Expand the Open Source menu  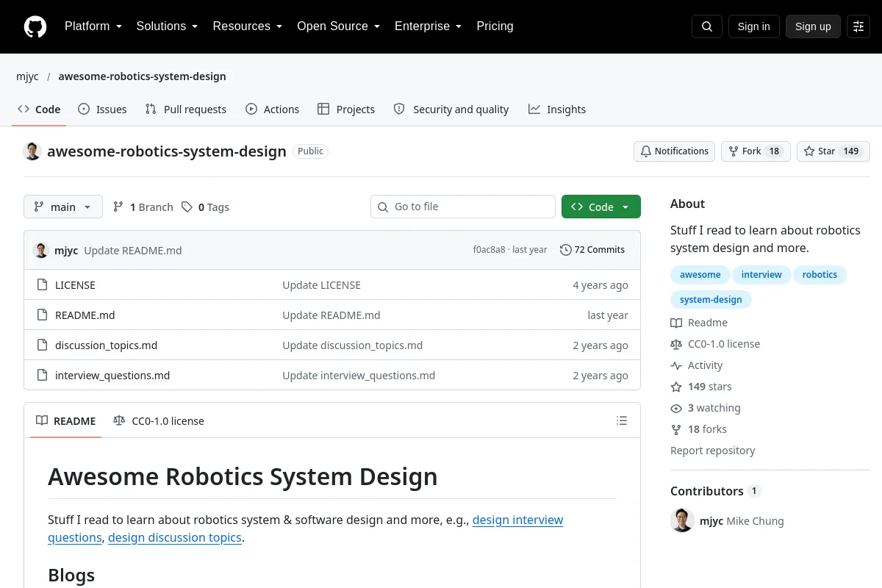click(338, 26)
